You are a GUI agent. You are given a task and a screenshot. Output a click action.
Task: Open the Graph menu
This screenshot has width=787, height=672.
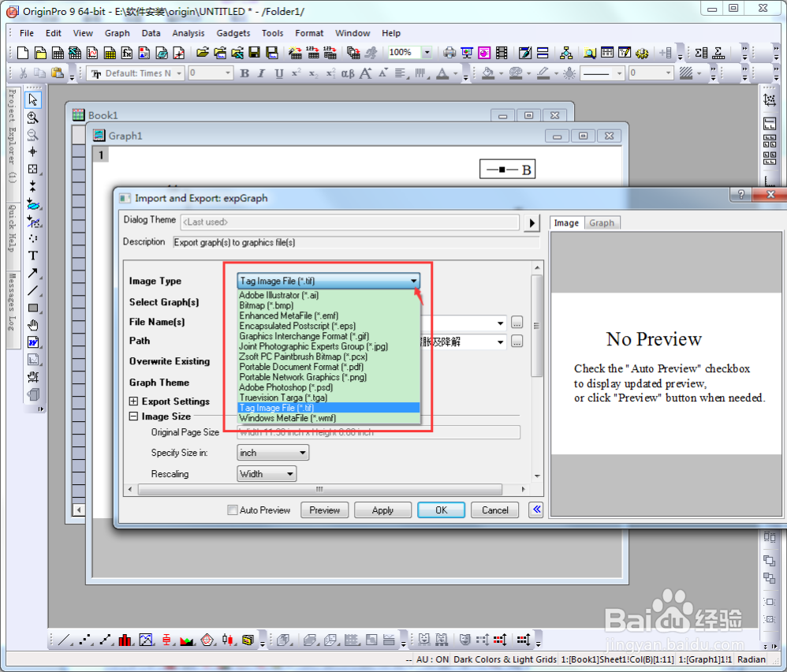point(117,33)
